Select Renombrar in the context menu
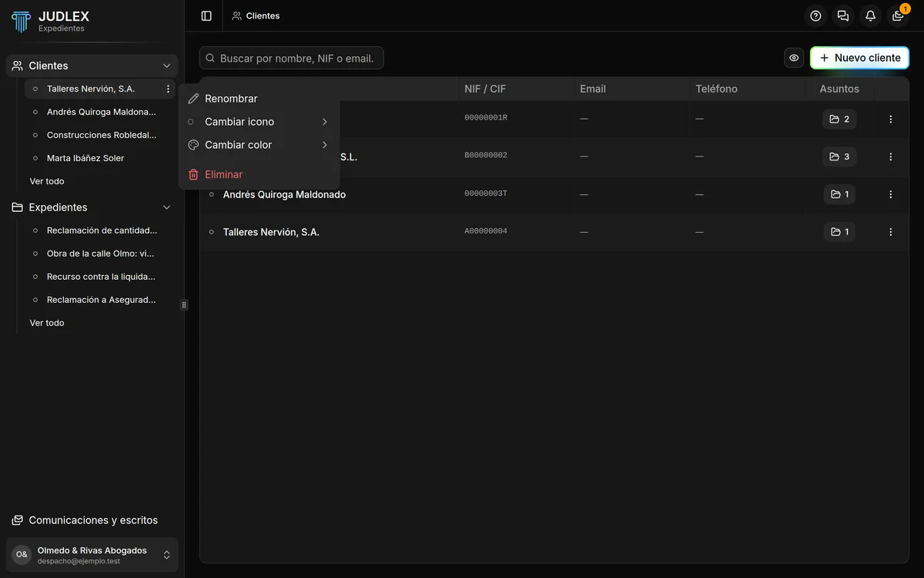Image resolution: width=924 pixels, height=578 pixels. pos(259,99)
